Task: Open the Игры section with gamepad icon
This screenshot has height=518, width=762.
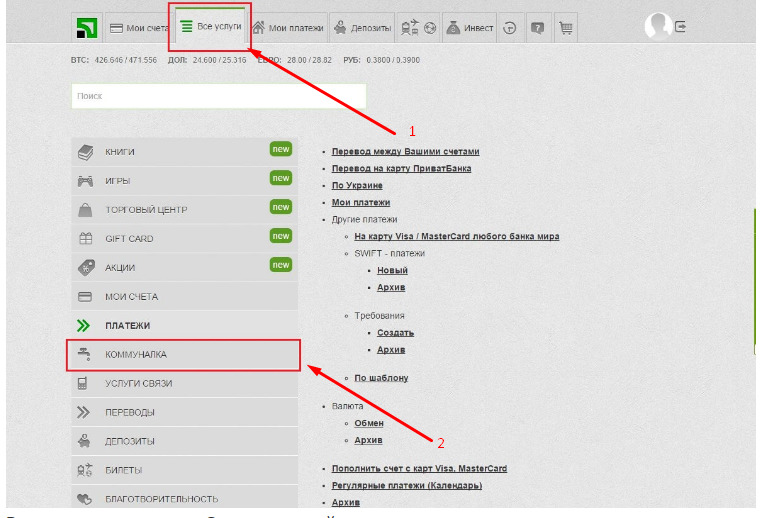Action: [x=118, y=181]
